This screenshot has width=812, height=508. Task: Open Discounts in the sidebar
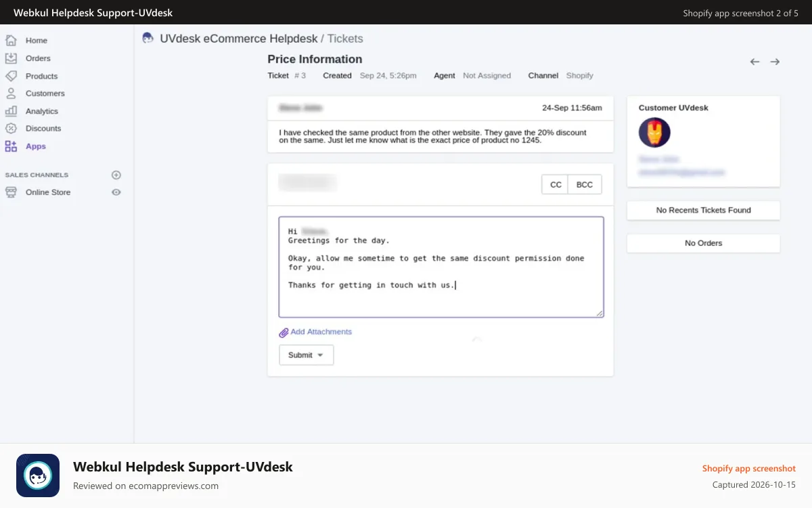[43, 128]
